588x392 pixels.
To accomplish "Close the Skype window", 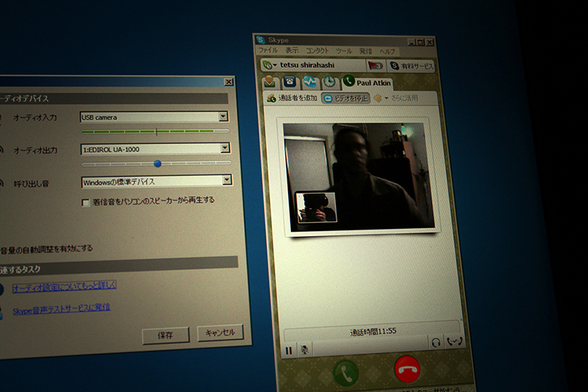I will tap(430, 43).
